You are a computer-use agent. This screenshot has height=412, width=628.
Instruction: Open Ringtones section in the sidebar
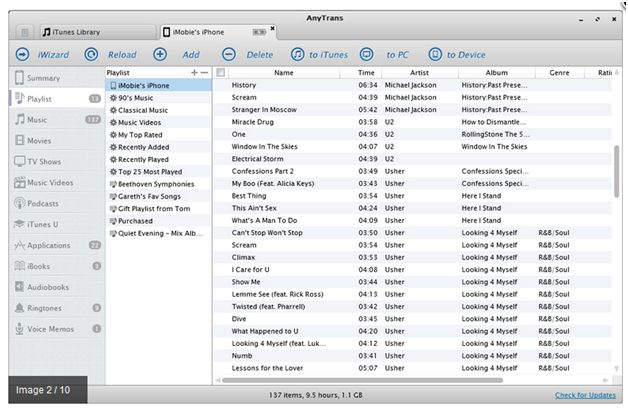coord(56,308)
